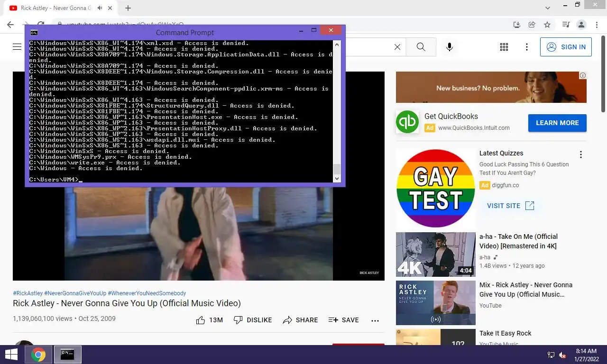Mute the tab via speaker icon

pyautogui.click(x=100, y=8)
